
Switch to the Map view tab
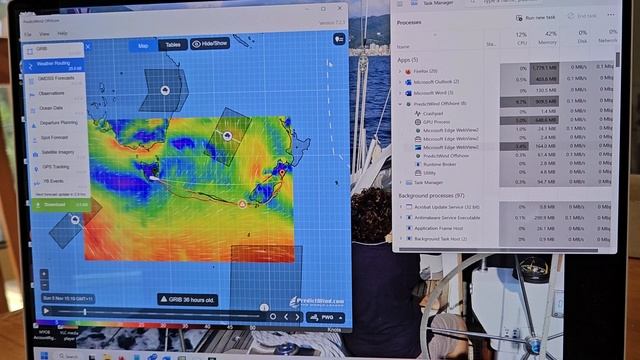pyautogui.click(x=143, y=46)
